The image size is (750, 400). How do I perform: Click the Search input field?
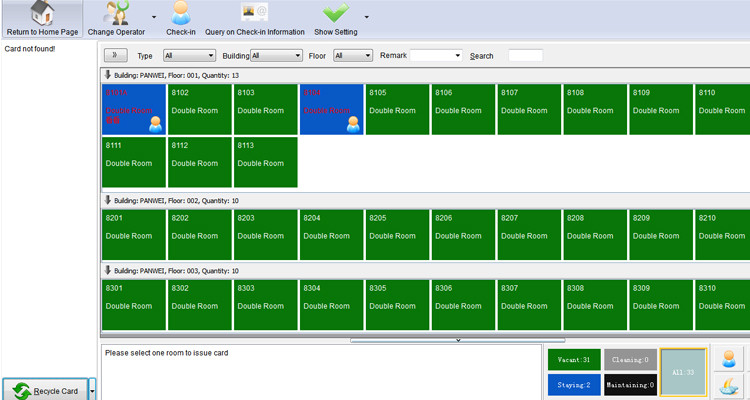pyautogui.click(x=525, y=56)
